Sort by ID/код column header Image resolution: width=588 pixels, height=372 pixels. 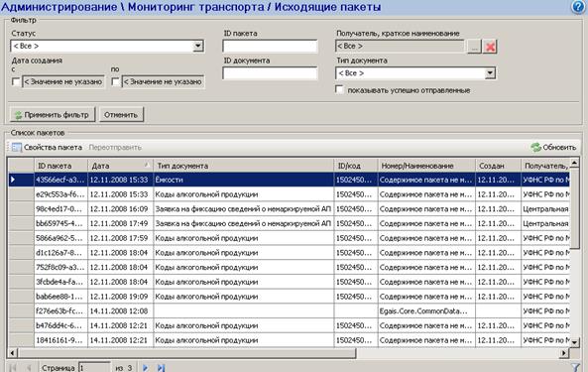pyautogui.click(x=356, y=166)
